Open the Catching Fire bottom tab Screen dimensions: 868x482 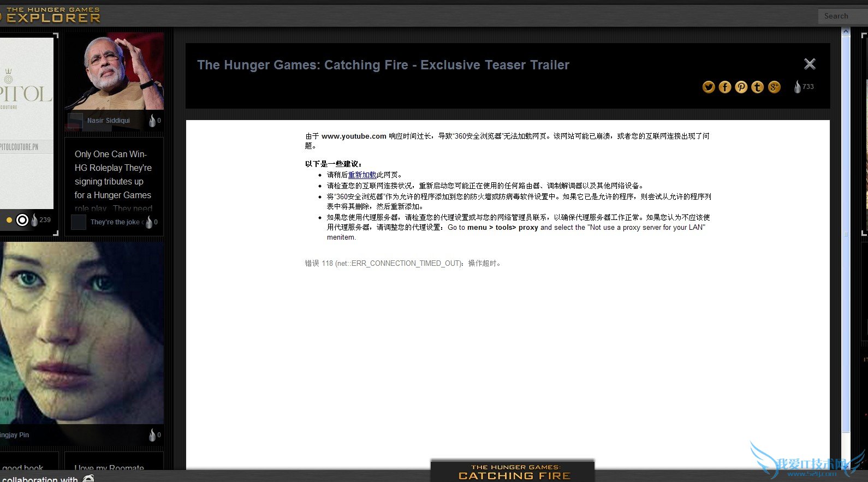(513, 472)
